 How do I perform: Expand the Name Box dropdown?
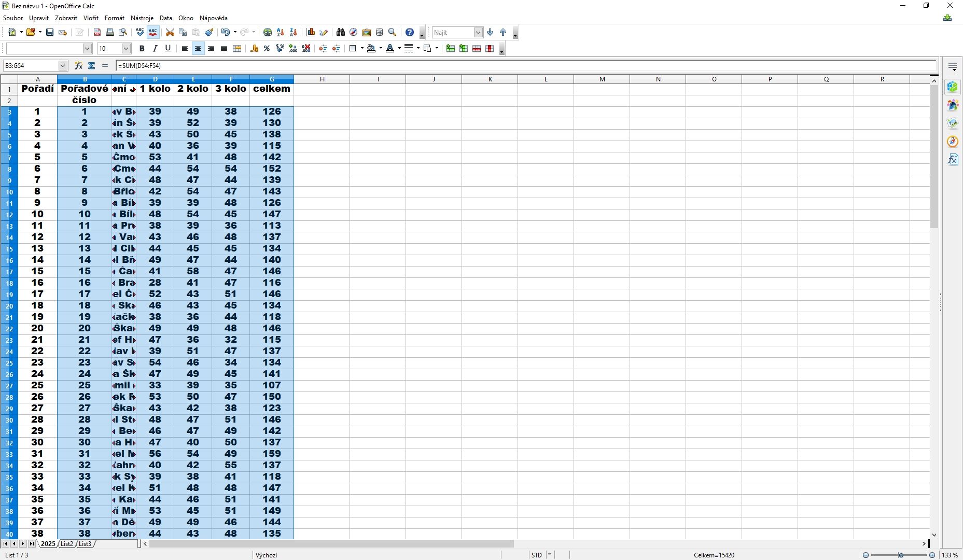[x=63, y=66]
